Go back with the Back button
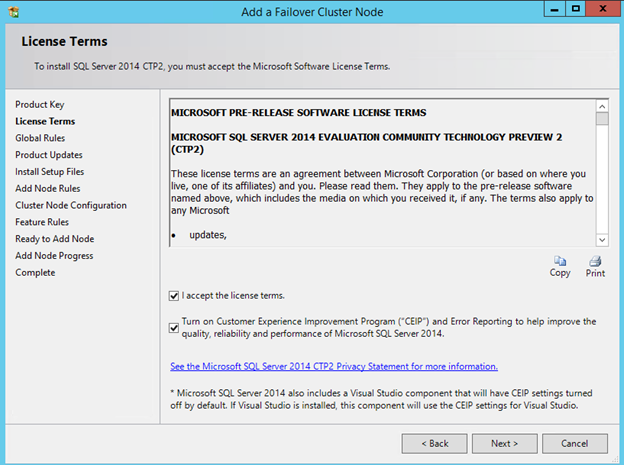This screenshot has width=624, height=465. tap(434, 443)
